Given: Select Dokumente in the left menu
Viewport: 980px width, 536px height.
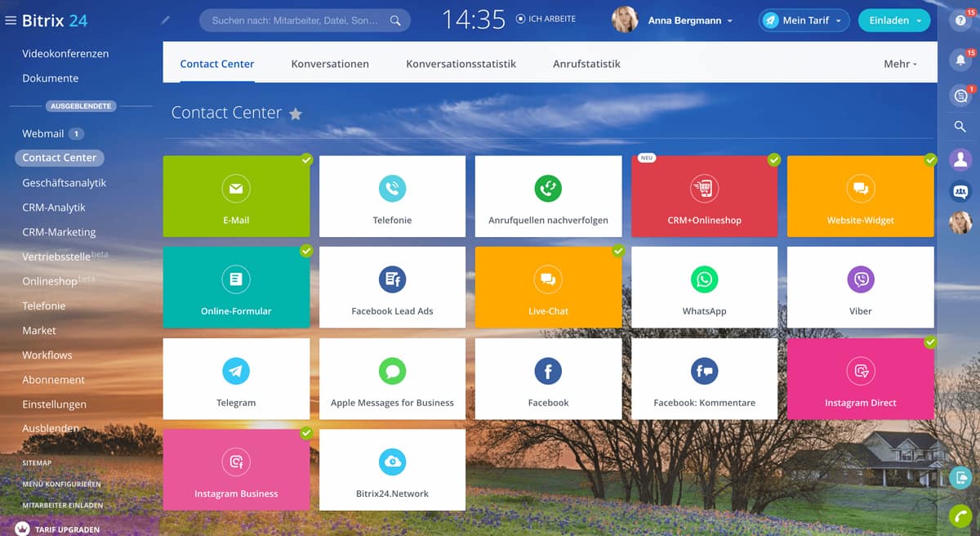Looking at the screenshot, I should pos(51,78).
